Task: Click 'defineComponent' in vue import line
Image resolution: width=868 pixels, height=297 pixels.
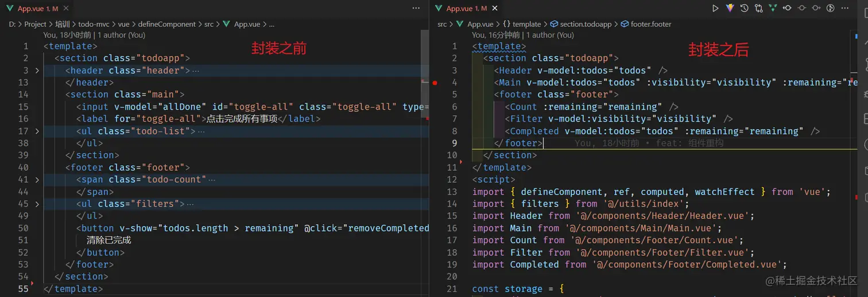Action: click(560, 192)
